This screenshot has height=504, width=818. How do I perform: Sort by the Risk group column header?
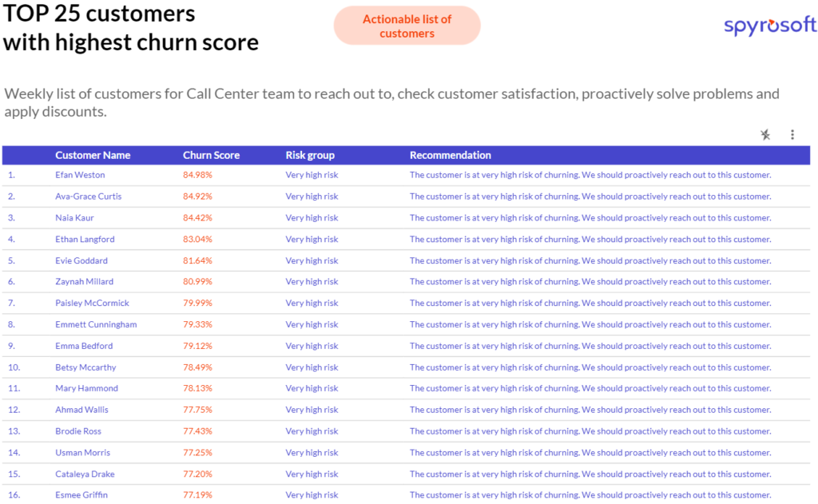pos(312,155)
